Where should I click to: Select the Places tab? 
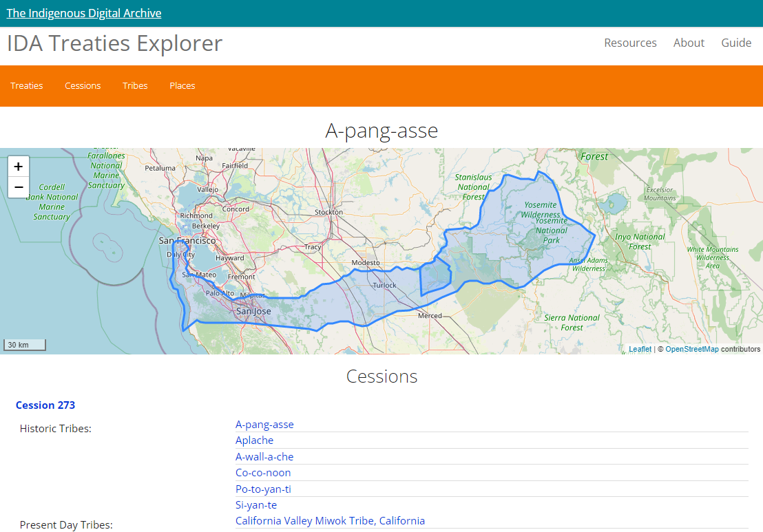tap(182, 86)
